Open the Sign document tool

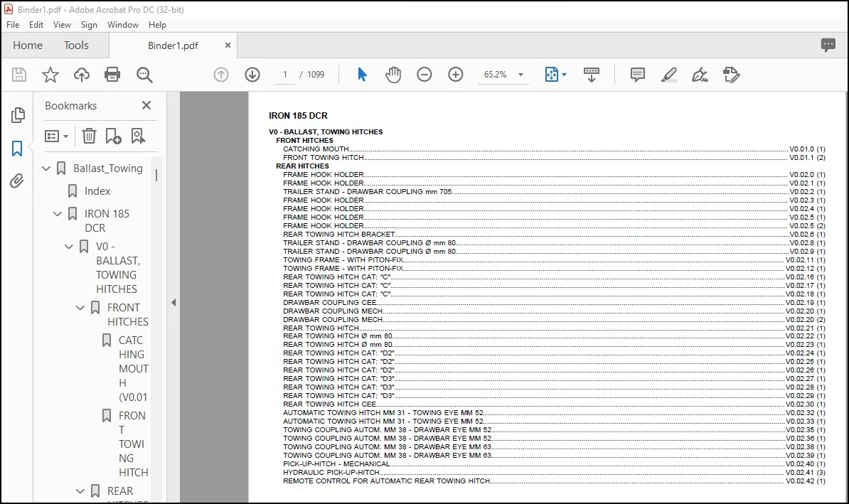tap(700, 75)
